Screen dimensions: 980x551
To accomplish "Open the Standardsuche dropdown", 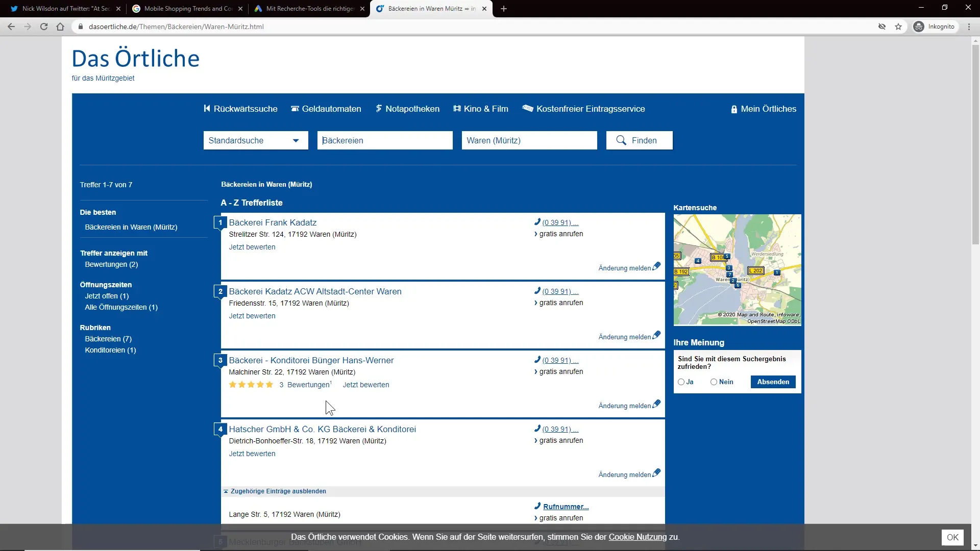I will click(x=256, y=140).
